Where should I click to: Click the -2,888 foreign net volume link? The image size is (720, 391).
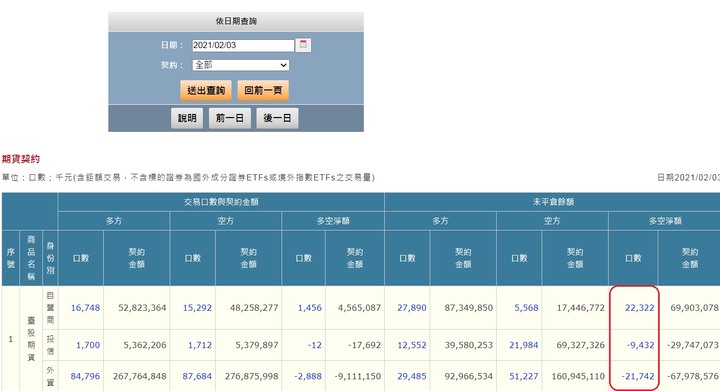click(x=308, y=376)
